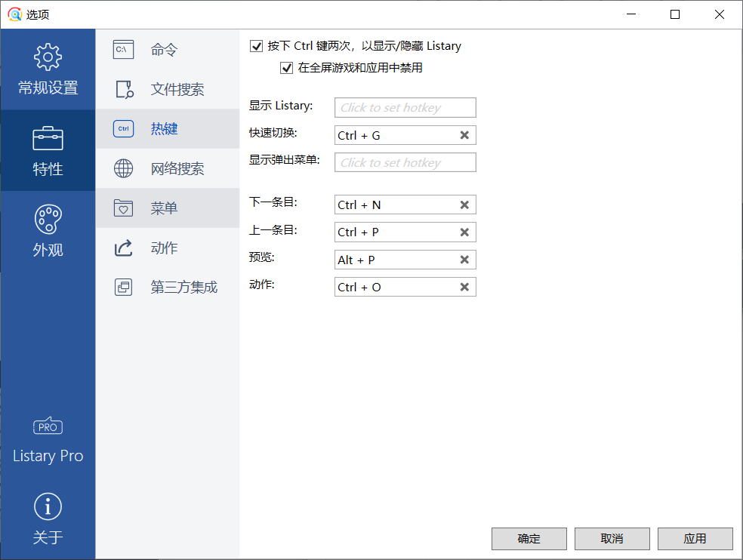Set hotkey in 显示弹出菜单 field
Image resolution: width=743 pixels, height=560 pixels.
click(405, 162)
